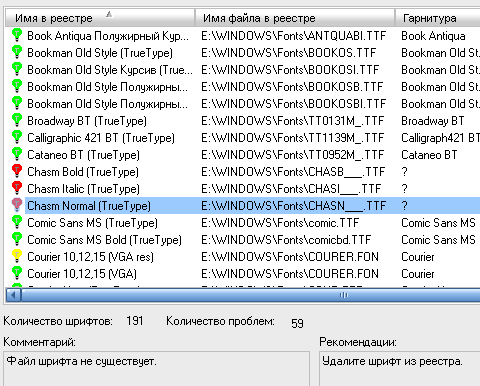Click file path E:\WINDOWS\Fonts\comicbd.TTF
Screen dimensions: 480x386
pos(286,240)
